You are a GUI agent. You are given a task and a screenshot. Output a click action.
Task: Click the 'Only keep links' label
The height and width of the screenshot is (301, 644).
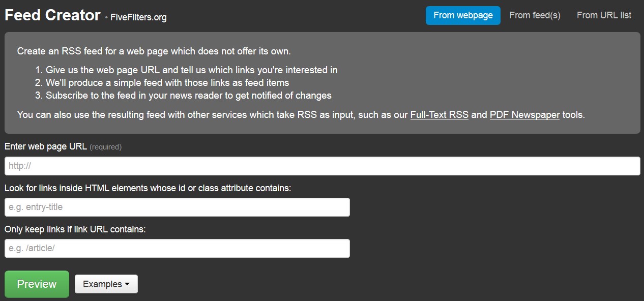75,229
